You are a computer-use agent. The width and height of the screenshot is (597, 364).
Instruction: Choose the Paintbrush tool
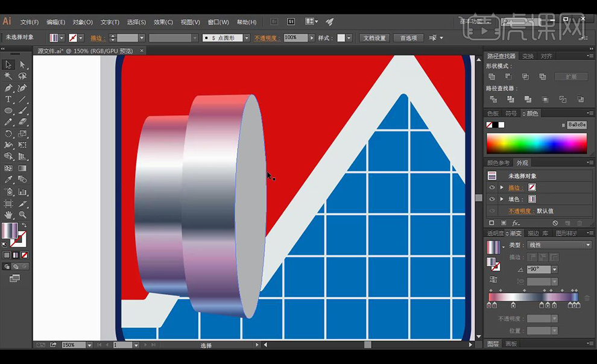(x=22, y=111)
